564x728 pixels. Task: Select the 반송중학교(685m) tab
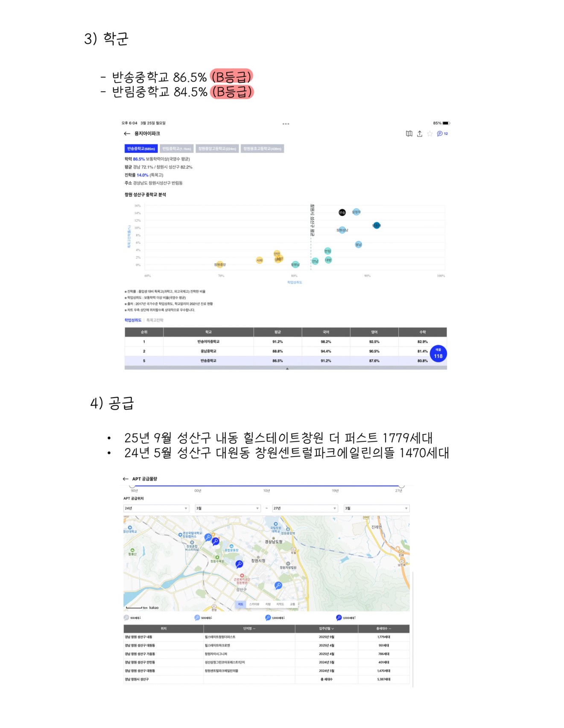point(141,149)
